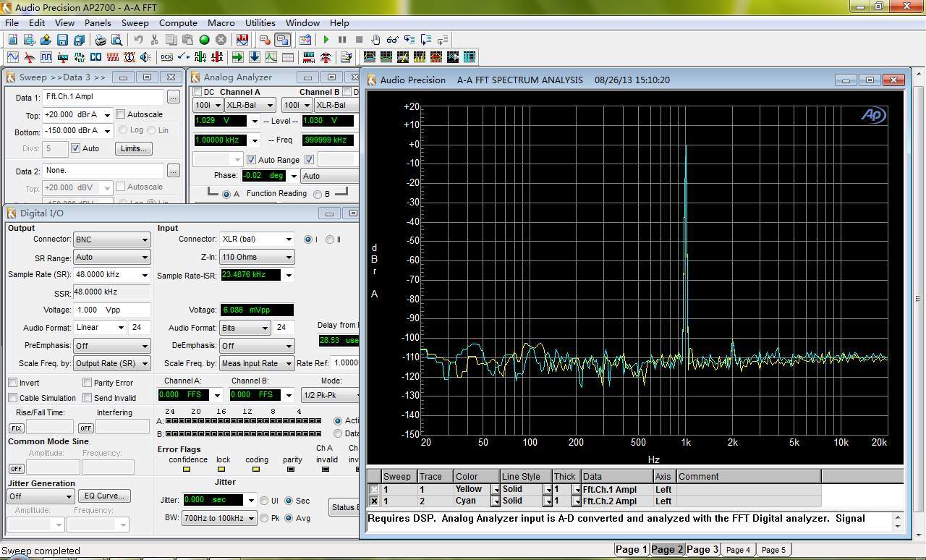Click the Status button in Digital I/O
The image size is (926, 560).
pyautogui.click(x=344, y=507)
